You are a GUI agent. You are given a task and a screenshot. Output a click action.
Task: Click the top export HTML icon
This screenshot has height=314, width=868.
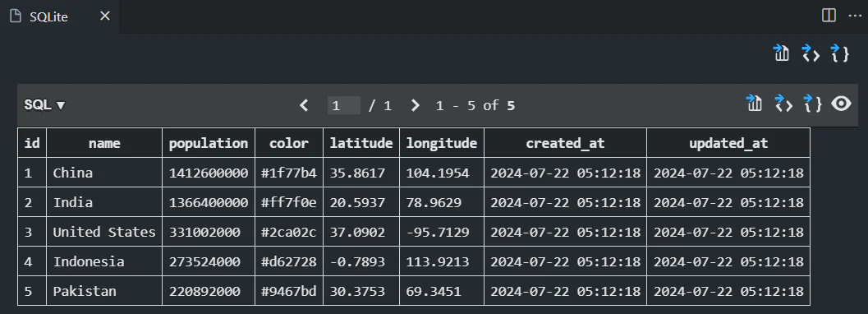(811, 53)
